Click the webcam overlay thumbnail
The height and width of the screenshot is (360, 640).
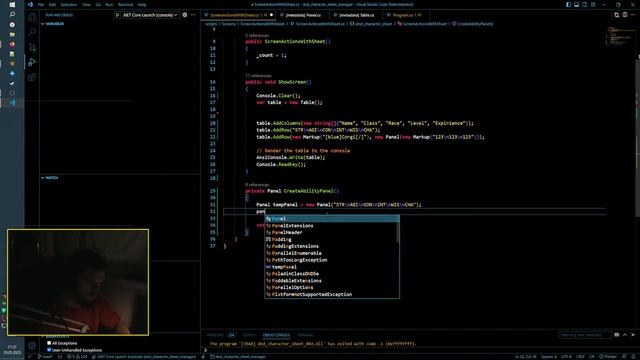click(78, 282)
